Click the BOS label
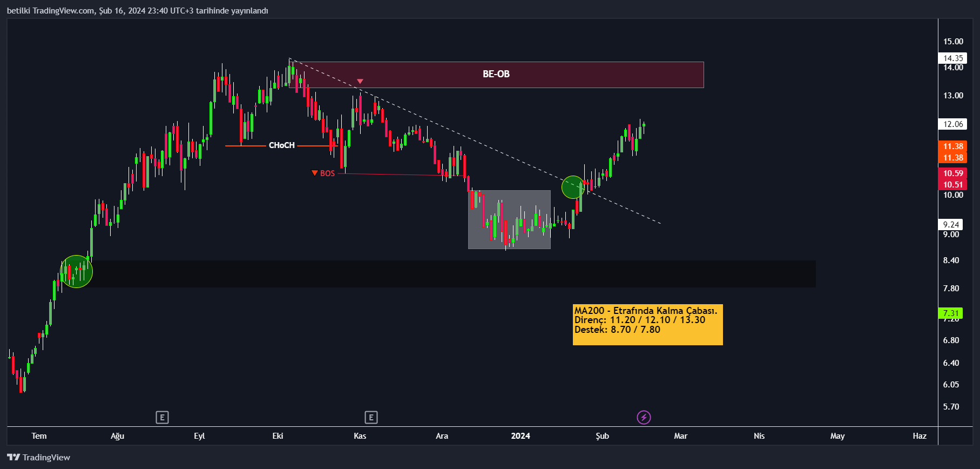The image size is (980, 469). point(327,173)
